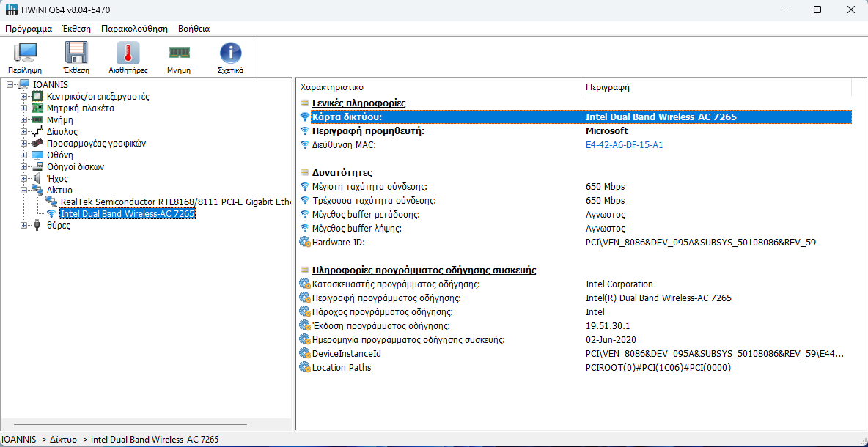
Task: Click the folder icon beside Γενικές πληροφορίες
Action: [304, 103]
